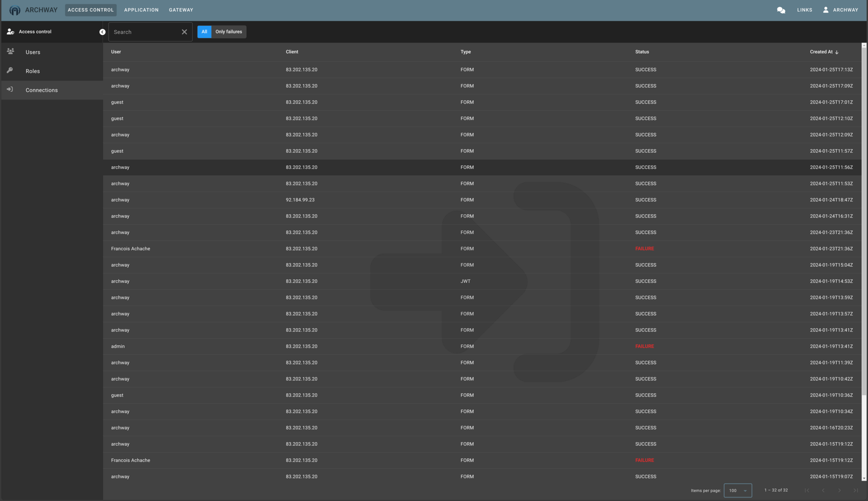868x501 pixels.
Task: Open the APPLICATION top navigation menu
Action: click(x=142, y=10)
